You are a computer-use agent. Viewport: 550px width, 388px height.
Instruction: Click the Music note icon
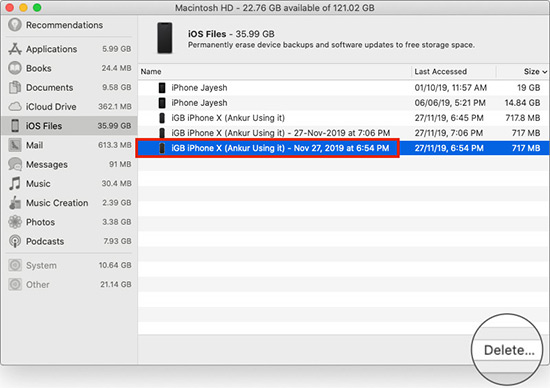click(15, 183)
